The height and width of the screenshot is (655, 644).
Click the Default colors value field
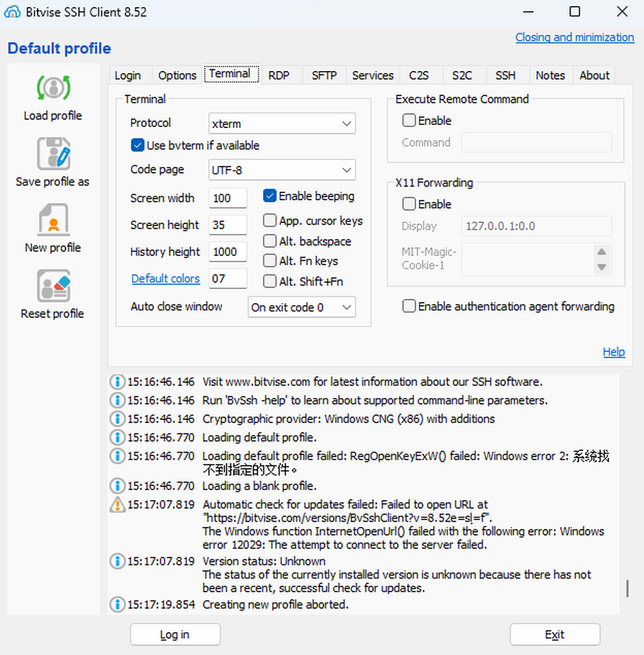pyautogui.click(x=228, y=278)
